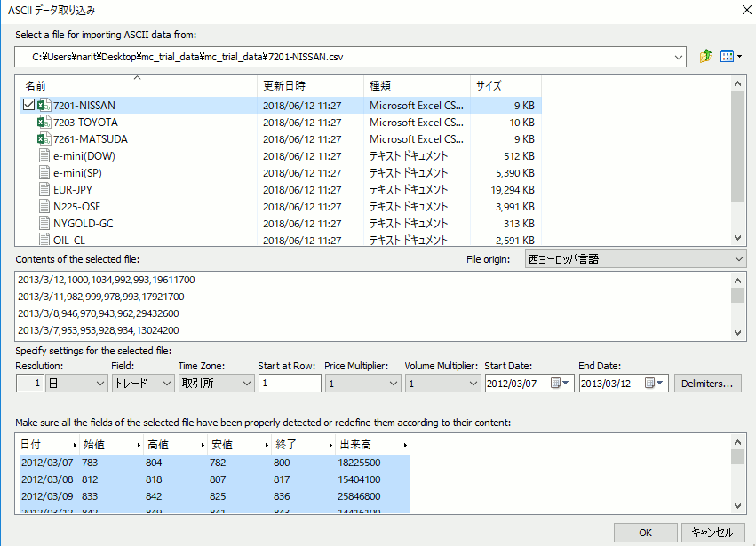Open the Start Date calendar picker

[x=561, y=384]
